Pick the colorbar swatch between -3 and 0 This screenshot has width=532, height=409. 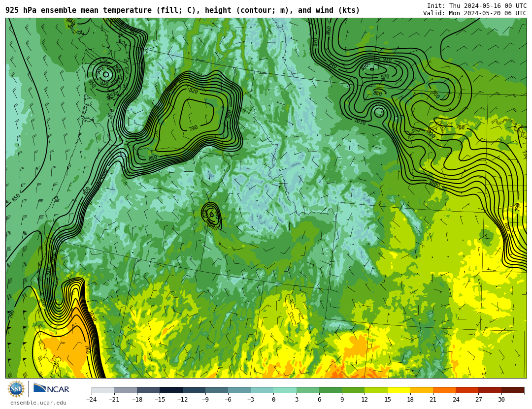(x=262, y=390)
